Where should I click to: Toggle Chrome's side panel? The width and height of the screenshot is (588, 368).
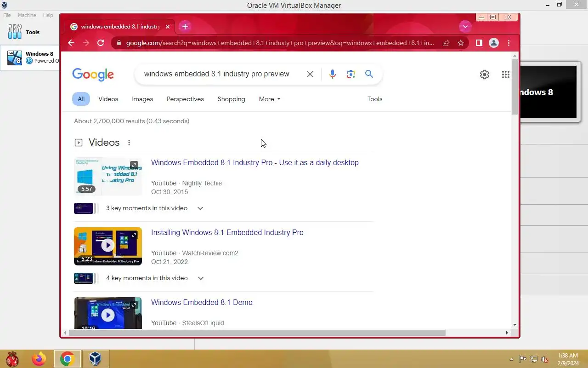click(x=479, y=43)
